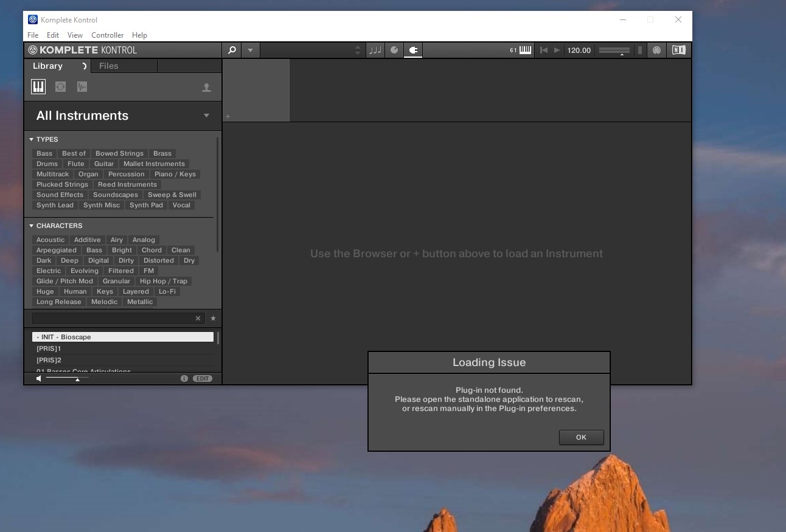Click the tag filter vertical scrollbar
The height and width of the screenshot is (532, 786).
218,195
